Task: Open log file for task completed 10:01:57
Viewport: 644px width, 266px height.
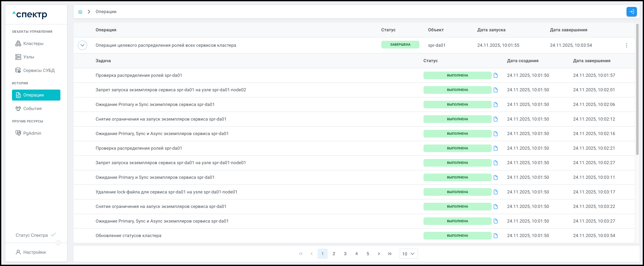Action: (x=496, y=75)
